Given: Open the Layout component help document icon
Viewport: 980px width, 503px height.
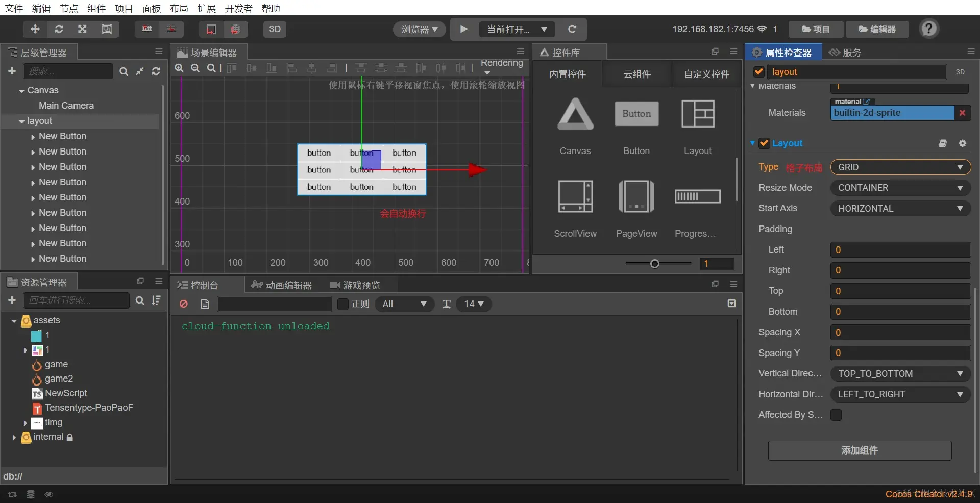Looking at the screenshot, I should tap(943, 143).
